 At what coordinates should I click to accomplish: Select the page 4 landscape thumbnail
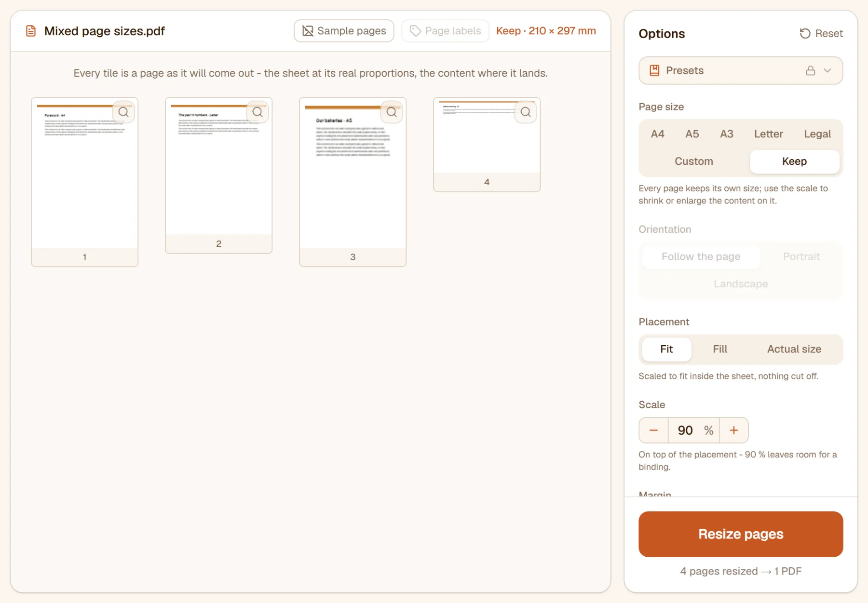tap(487, 145)
